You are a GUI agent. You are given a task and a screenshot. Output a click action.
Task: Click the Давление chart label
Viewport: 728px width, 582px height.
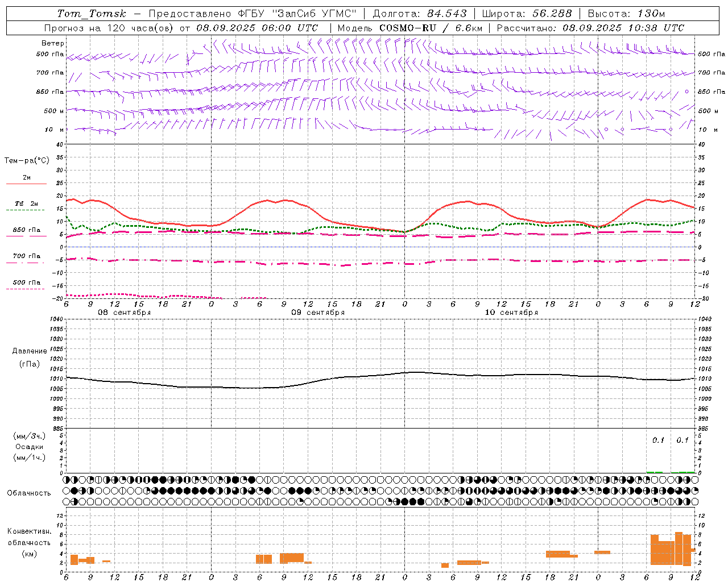click(30, 351)
